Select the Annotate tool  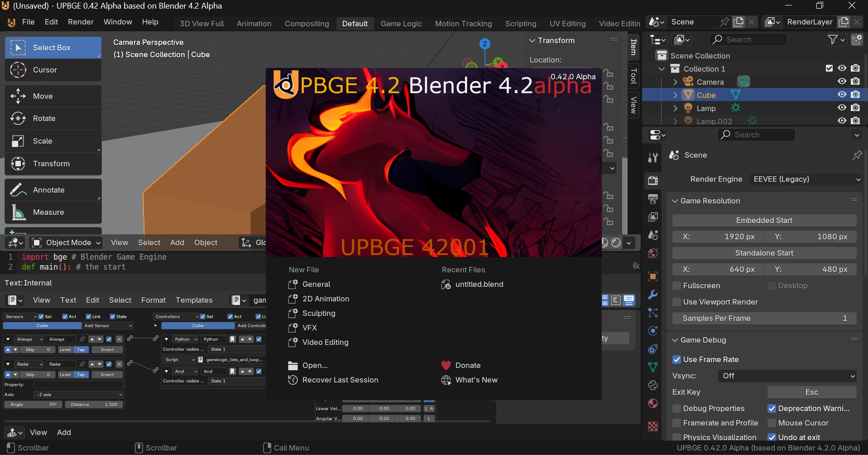point(53,190)
